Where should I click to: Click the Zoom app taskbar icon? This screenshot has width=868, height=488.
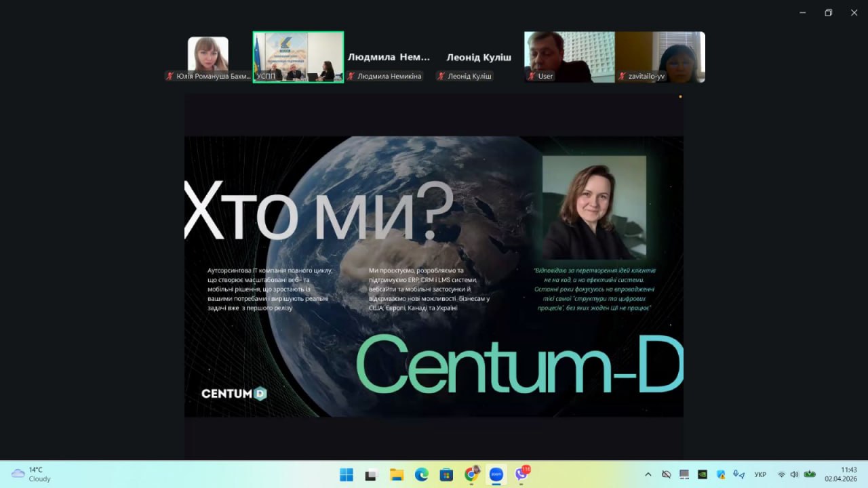[x=496, y=474]
